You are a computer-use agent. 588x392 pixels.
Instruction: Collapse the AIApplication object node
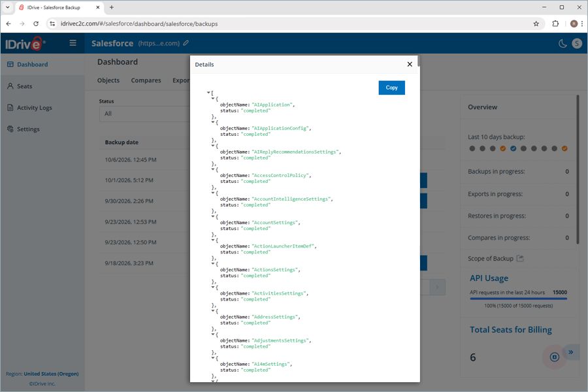pyautogui.click(x=213, y=98)
